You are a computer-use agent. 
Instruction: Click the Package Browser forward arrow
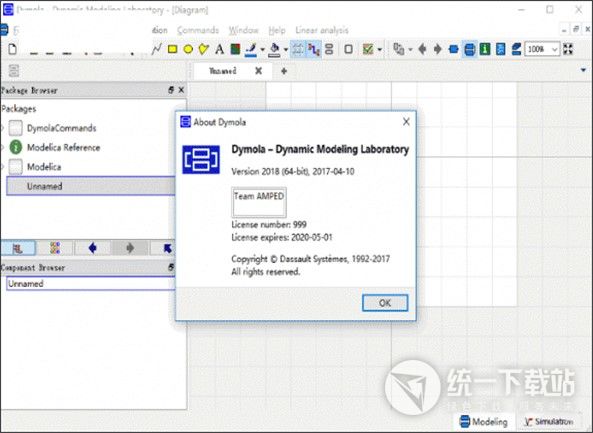tap(130, 248)
